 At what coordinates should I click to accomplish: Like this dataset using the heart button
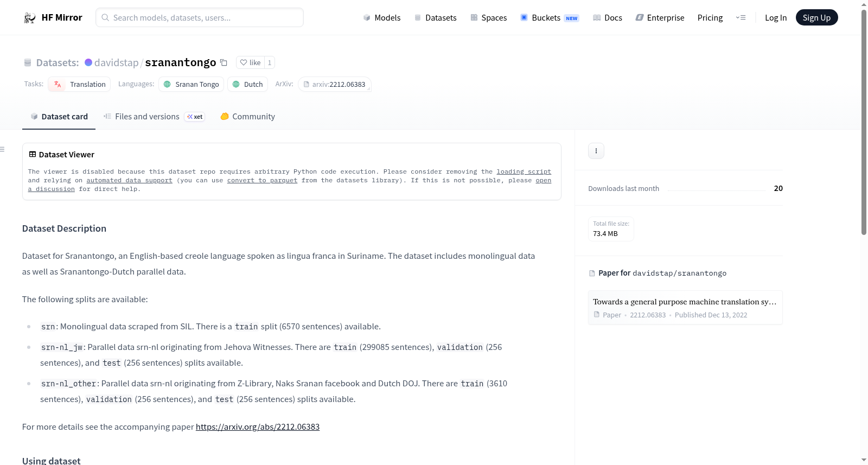[250, 62]
